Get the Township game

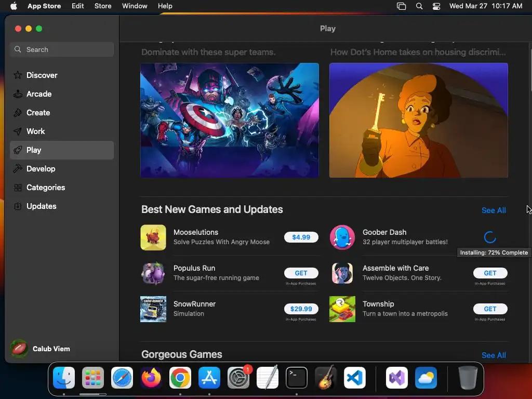[490, 309]
